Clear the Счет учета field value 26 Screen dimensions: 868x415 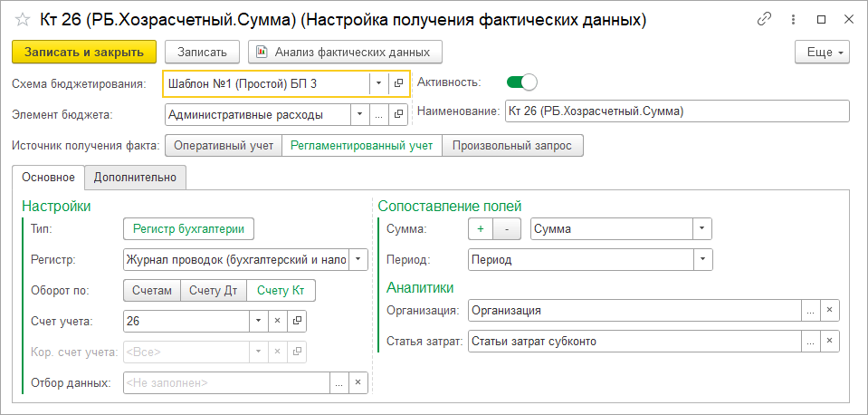click(278, 321)
